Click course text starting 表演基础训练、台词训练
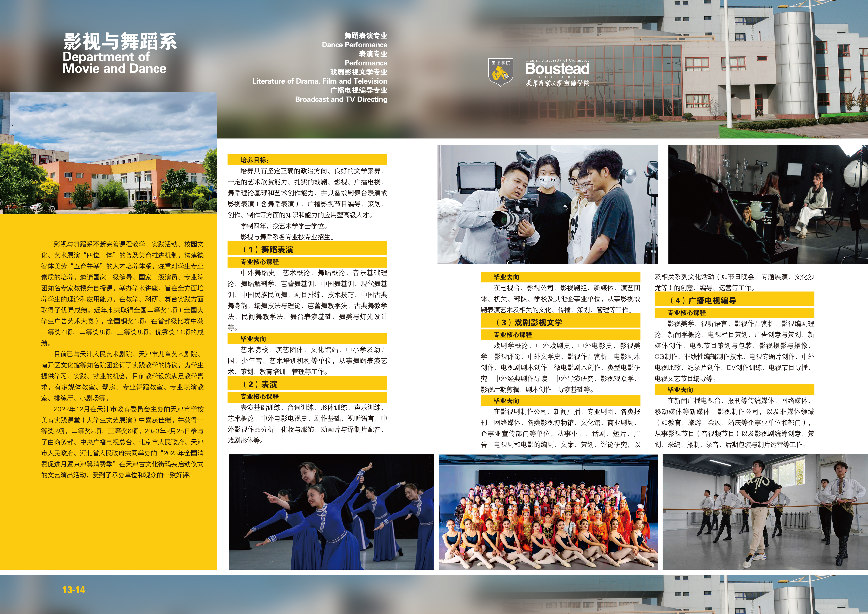This screenshot has width=868, height=614. tap(307, 424)
